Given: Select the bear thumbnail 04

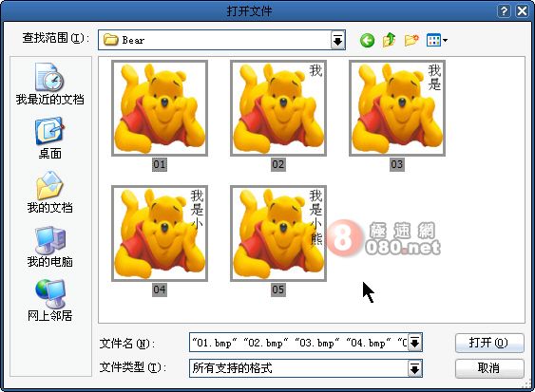Looking at the screenshot, I should [160, 233].
